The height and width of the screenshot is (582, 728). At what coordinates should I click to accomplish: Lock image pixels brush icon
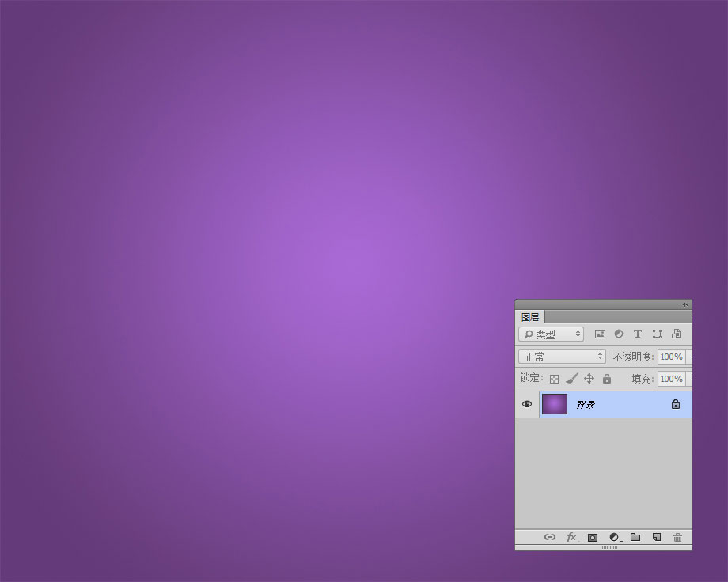click(x=572, y=379)
